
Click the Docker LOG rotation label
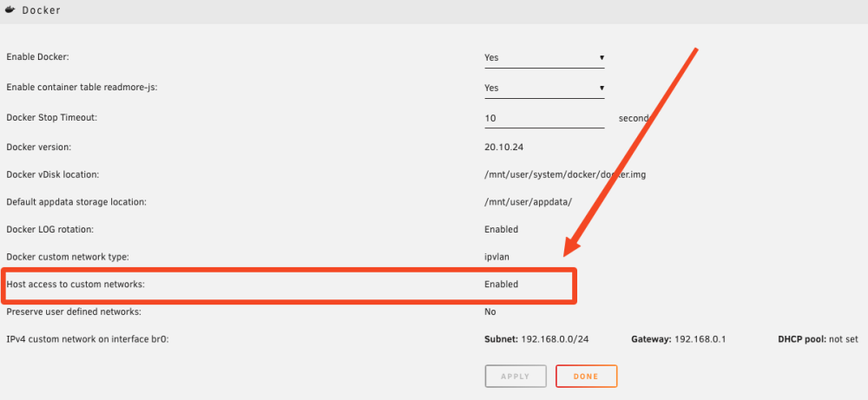coord(49,229)
